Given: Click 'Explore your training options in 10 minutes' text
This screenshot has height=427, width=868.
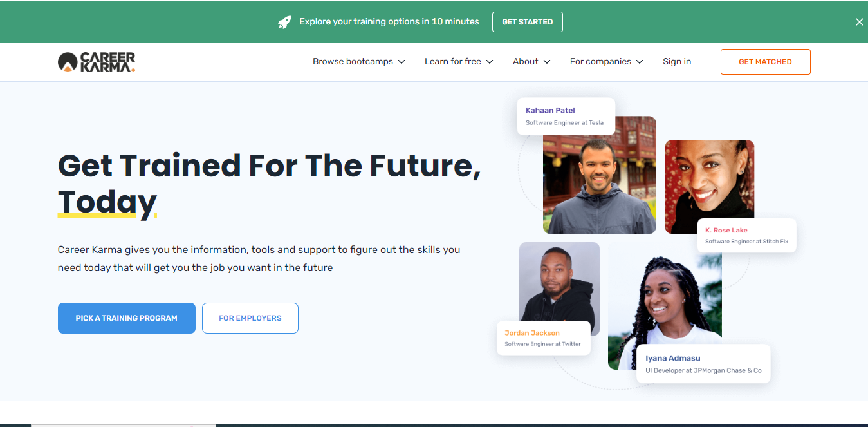Looking at the screenshot, I should click(389, 22).
